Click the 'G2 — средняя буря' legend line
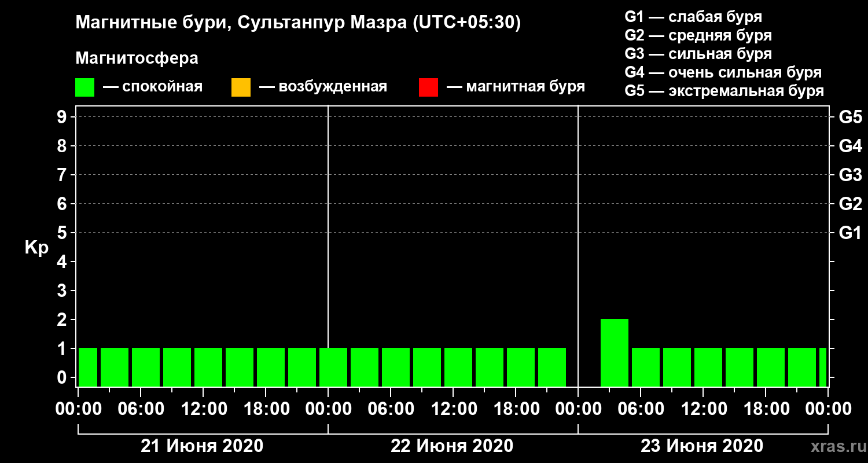 click(x=698, y=35)
